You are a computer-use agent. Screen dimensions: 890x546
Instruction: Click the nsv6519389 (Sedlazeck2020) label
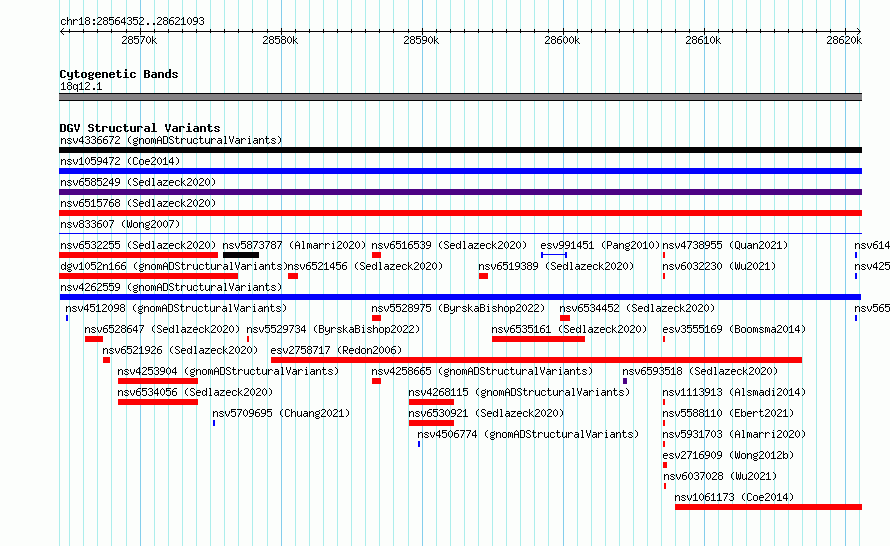point(556,266)
